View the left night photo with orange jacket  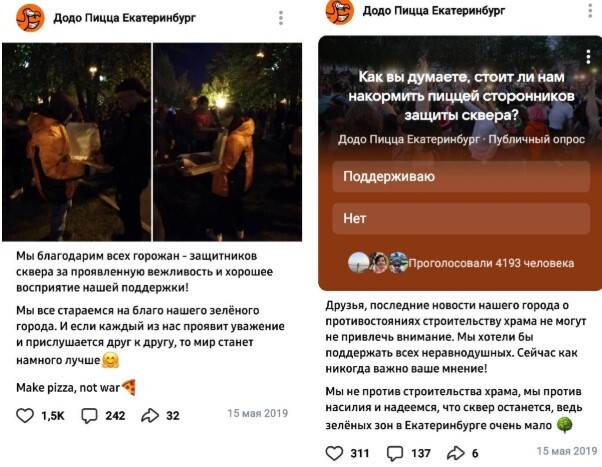click(x=76, y=142)
